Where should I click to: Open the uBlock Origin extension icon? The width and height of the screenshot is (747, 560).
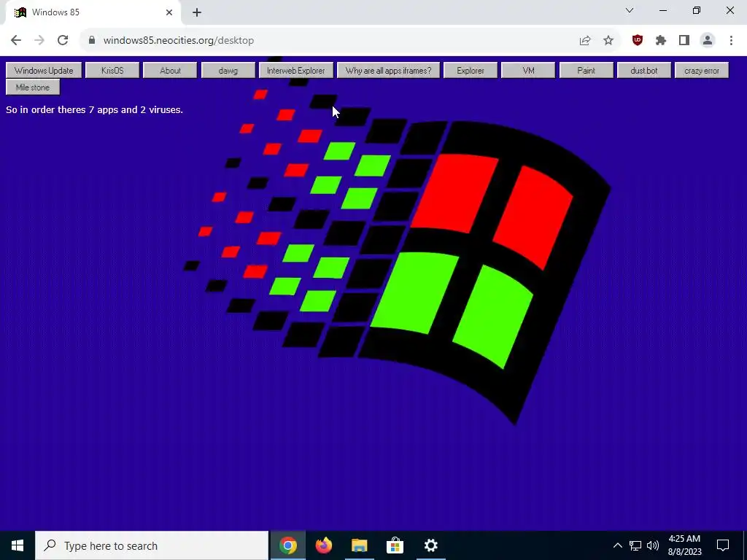click(638, 41)
